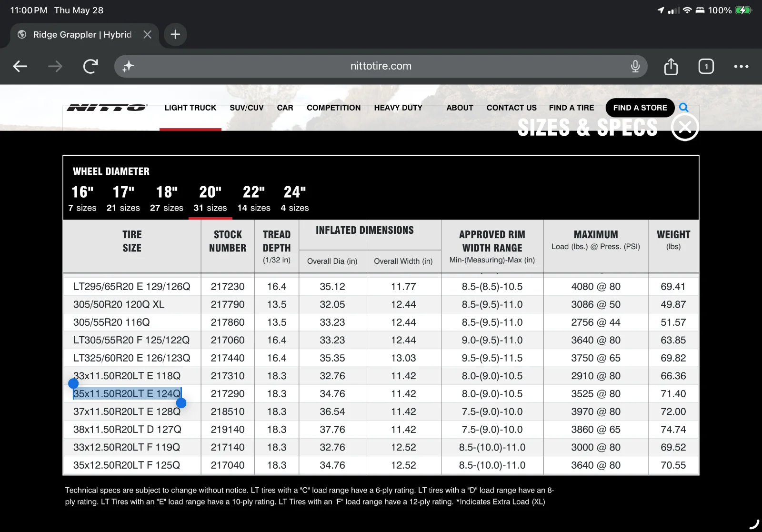Tap the address bar showing nittotire.com

click(x=381, y=66)
